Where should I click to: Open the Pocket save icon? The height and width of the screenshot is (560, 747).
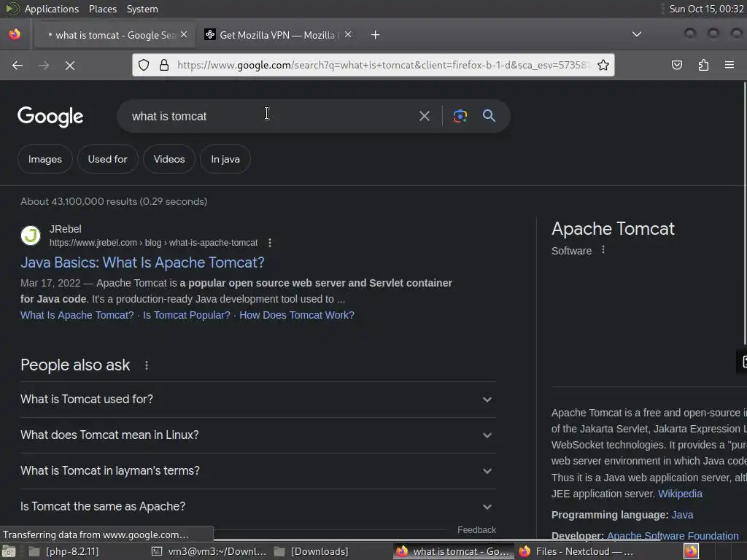pos(677,65)
